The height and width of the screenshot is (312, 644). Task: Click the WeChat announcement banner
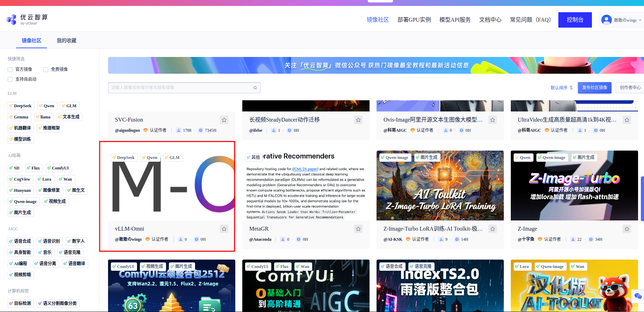376,65
